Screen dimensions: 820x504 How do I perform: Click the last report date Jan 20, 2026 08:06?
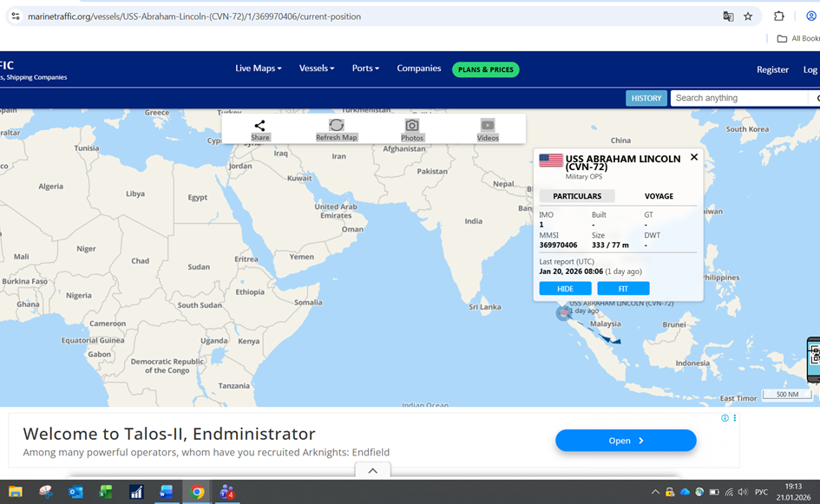[571, 272]
